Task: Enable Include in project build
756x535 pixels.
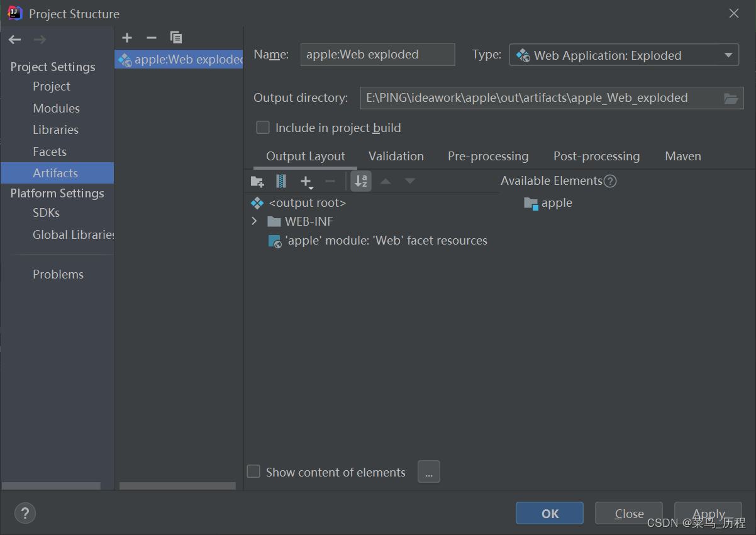Action: pyautogui.click(x=263, y=127)
